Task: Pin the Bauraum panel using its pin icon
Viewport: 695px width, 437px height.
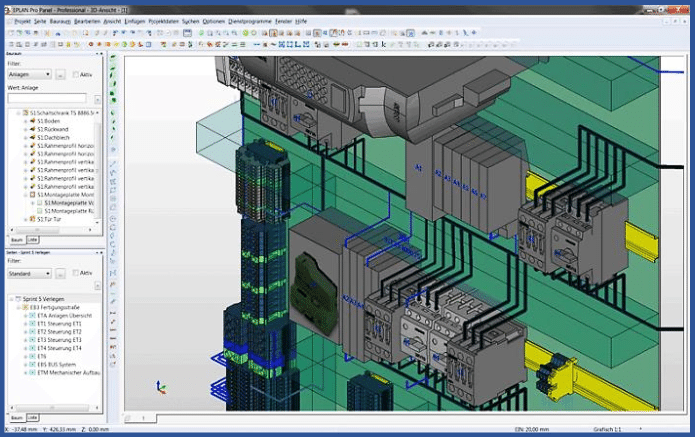Action: point(97,54)
